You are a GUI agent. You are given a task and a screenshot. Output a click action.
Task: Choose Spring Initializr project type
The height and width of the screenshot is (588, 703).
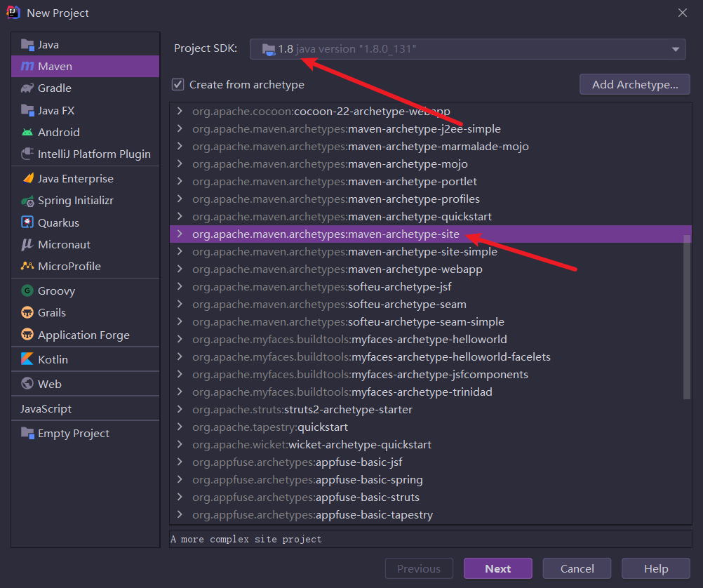coord(85,201)
